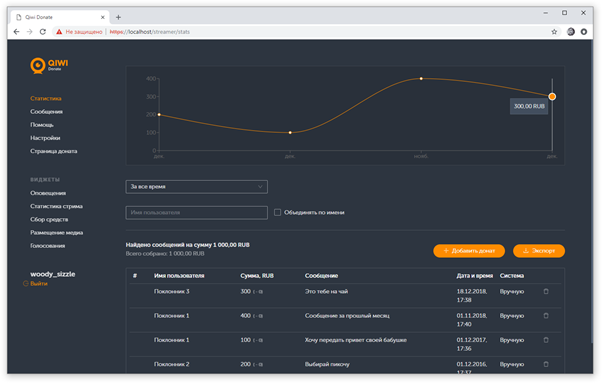This screenshot has height=383, width=602.
Task: Click the highlighted 300 RUB chart point
Action: 552,97
